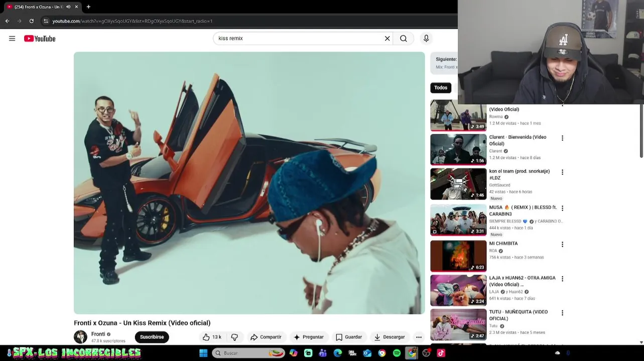Save video with Guardar button
The height and width of the screenshot is (361, 644).
pos(349,337)
